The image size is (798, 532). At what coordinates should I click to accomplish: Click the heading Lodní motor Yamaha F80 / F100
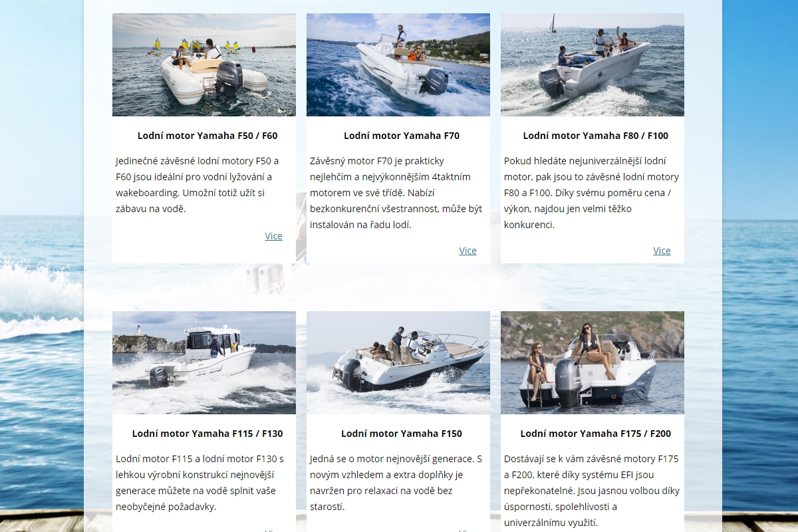(x=596, y=136)
